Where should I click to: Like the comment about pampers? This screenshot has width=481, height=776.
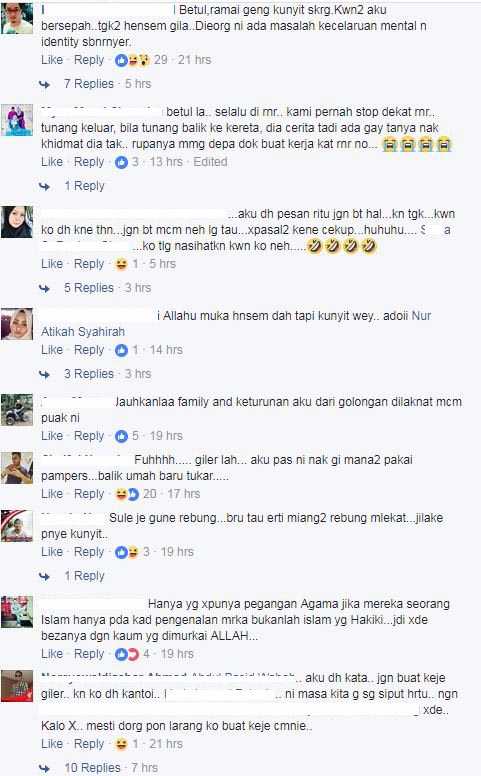click(52, 494)
